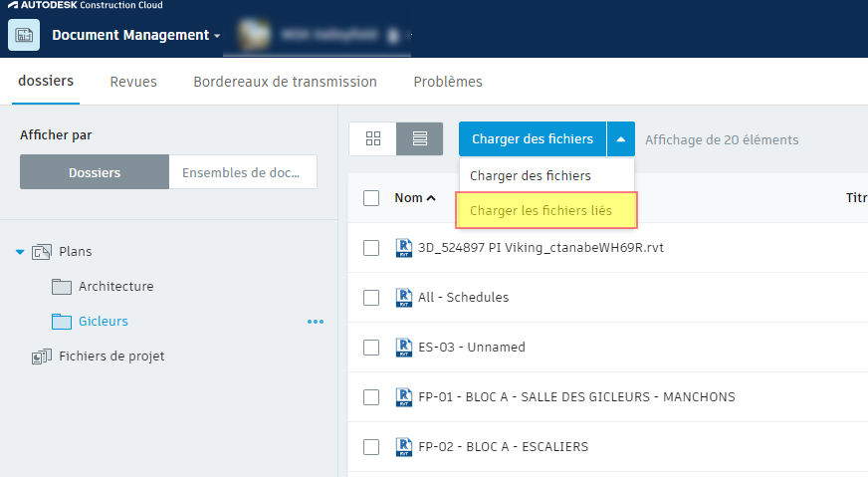The image size is (868, 477).
Task: Open the Bordereaux de transmission tab
Action: 285,82
